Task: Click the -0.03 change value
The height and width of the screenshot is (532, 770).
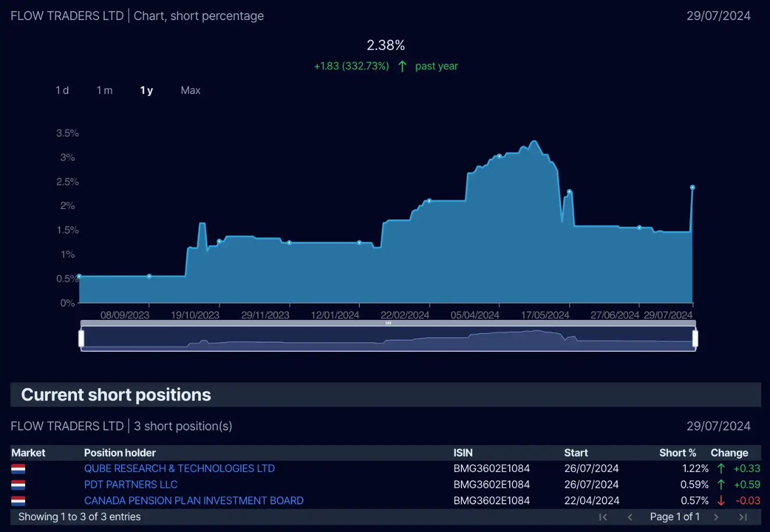Action: 748,500
